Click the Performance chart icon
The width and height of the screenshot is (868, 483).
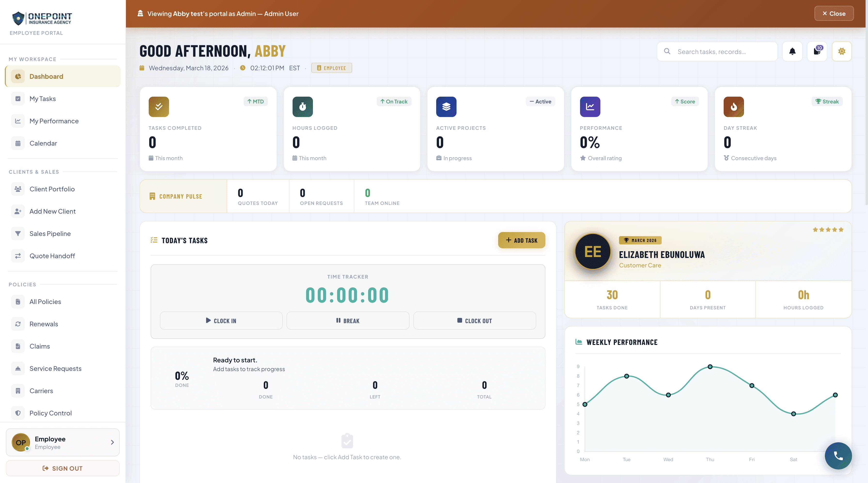[x=590, y=107]
